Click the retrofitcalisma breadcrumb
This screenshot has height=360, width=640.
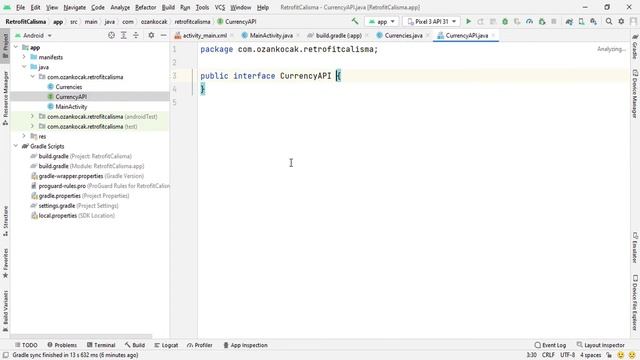(192, 22)
